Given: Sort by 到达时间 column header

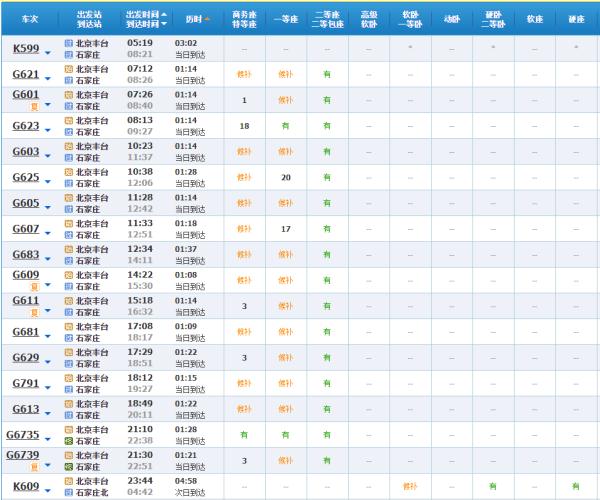Looking at the screenshot, I should (142, 24).
